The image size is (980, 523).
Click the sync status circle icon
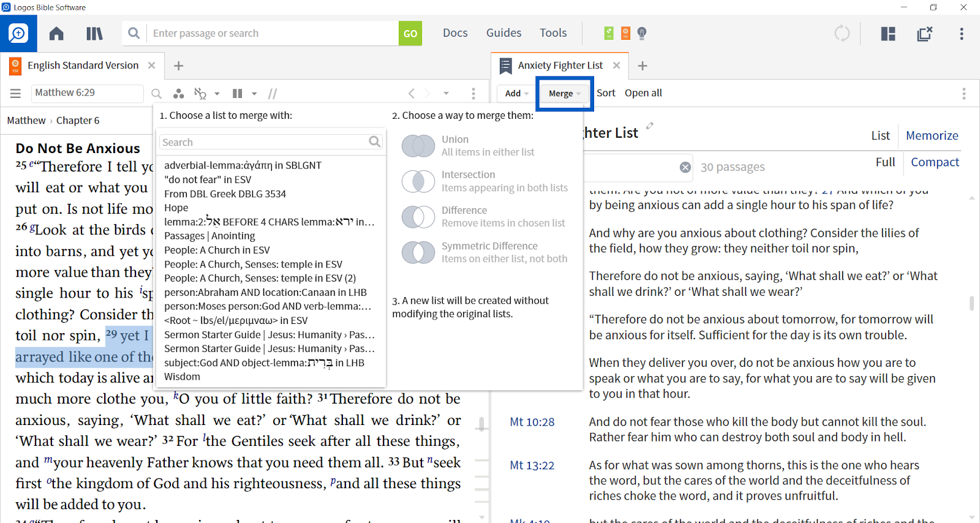(x=842, y=33)
